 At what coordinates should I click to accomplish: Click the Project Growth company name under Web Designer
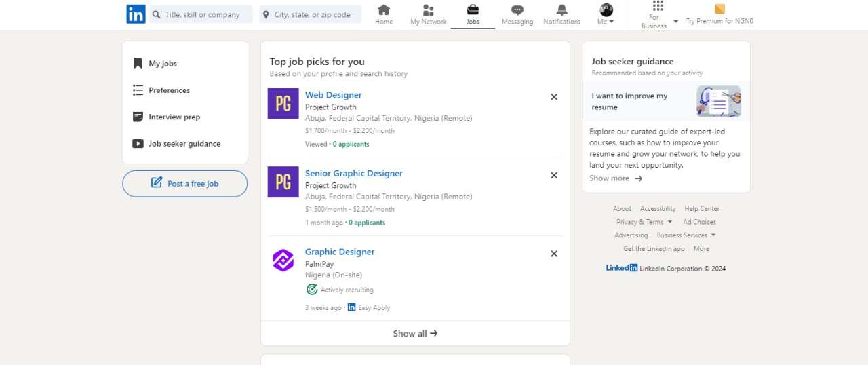[x=331, y=107]
